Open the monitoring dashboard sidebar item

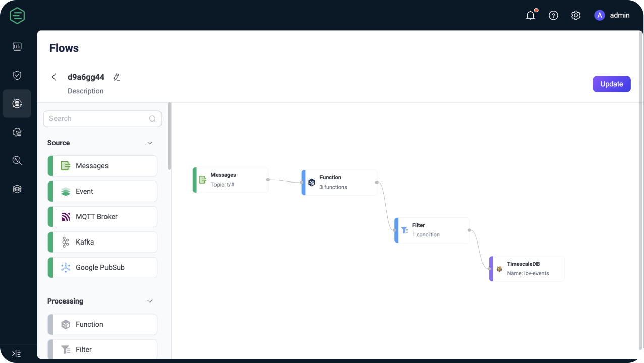coord(17,47)
